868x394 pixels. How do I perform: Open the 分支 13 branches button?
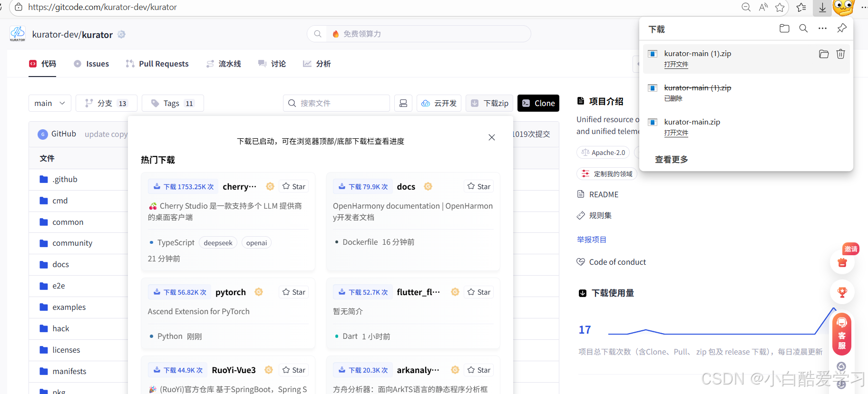click(107, 103)
